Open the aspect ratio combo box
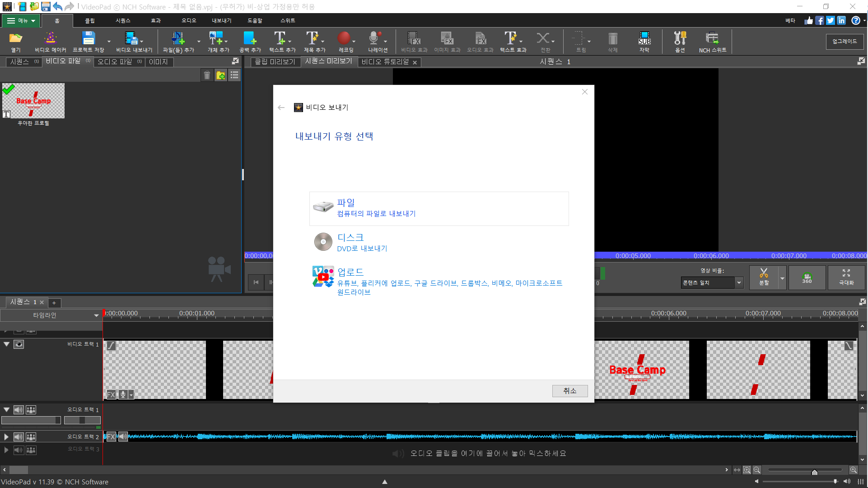 tap(712, 283)
